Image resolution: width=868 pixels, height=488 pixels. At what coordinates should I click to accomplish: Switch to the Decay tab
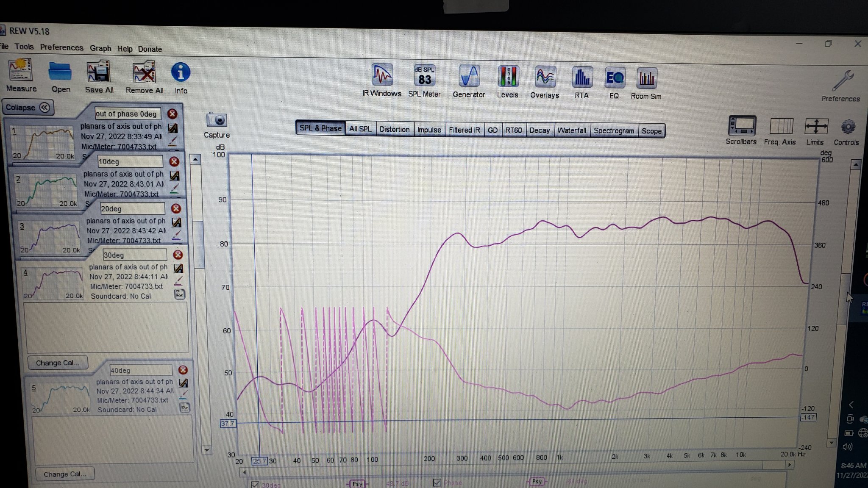(x=540, y=130)
